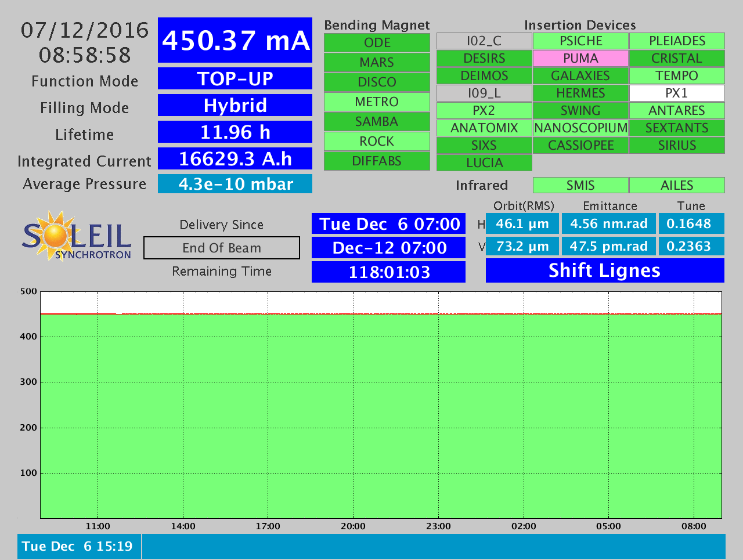Select the grey I09_L cell
Viewport: 743px width, 560px height.
[x=484, y=93]
